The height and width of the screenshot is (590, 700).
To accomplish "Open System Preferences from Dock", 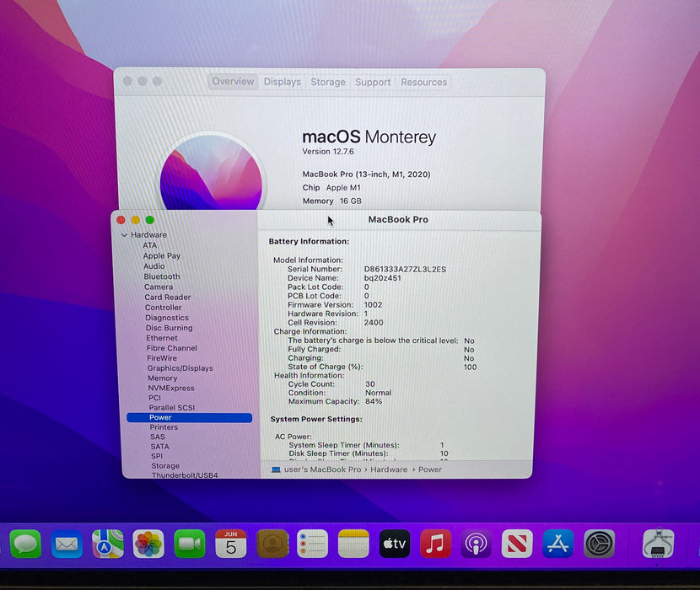I will click(600, 544).
